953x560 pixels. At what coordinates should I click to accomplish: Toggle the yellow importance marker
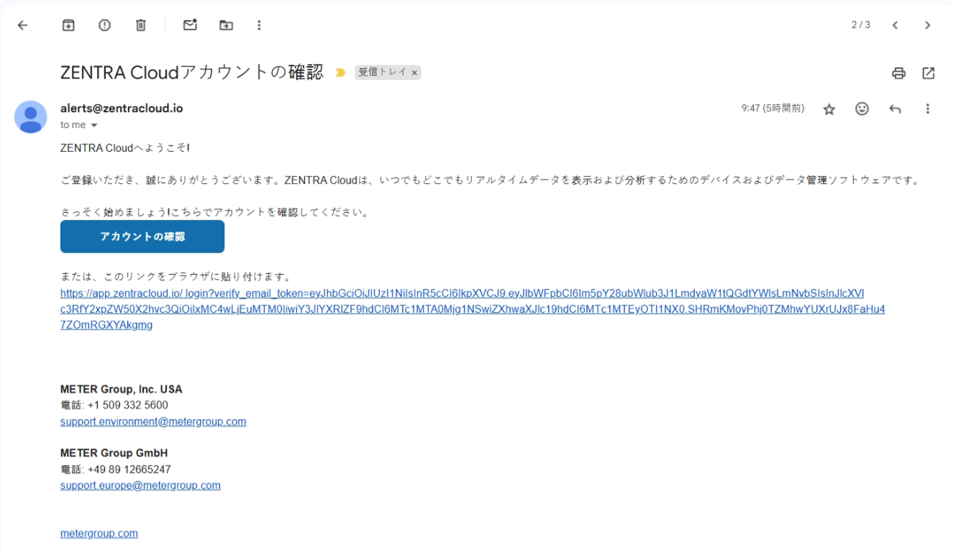point(341,73)
